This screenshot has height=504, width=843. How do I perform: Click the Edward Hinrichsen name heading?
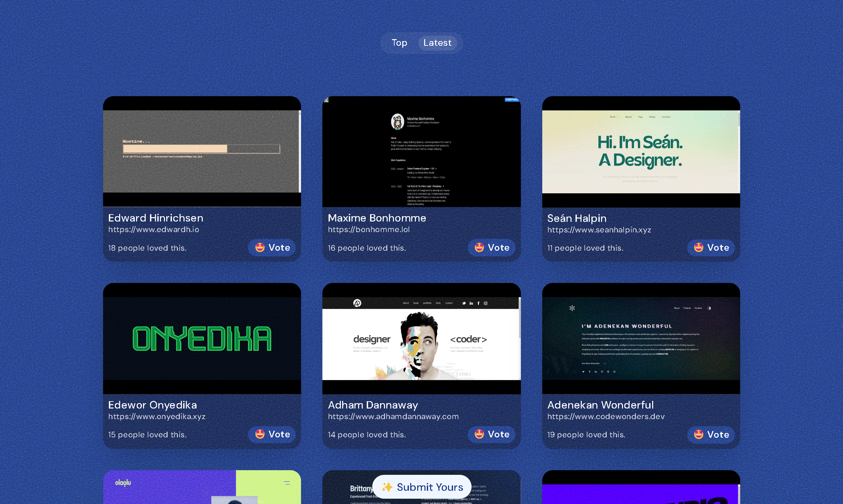[156, 218]
